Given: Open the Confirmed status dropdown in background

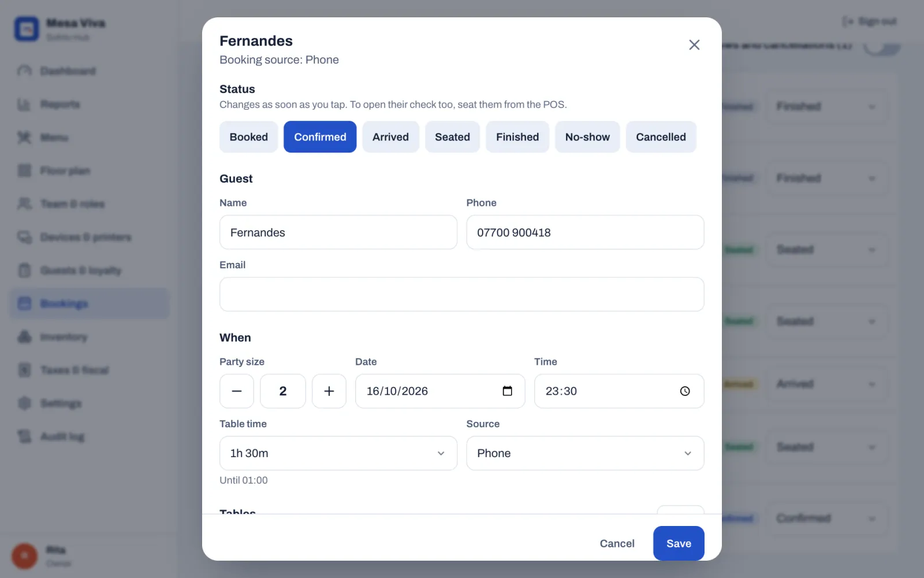Looking at the screenshot, I should (826, 518).
